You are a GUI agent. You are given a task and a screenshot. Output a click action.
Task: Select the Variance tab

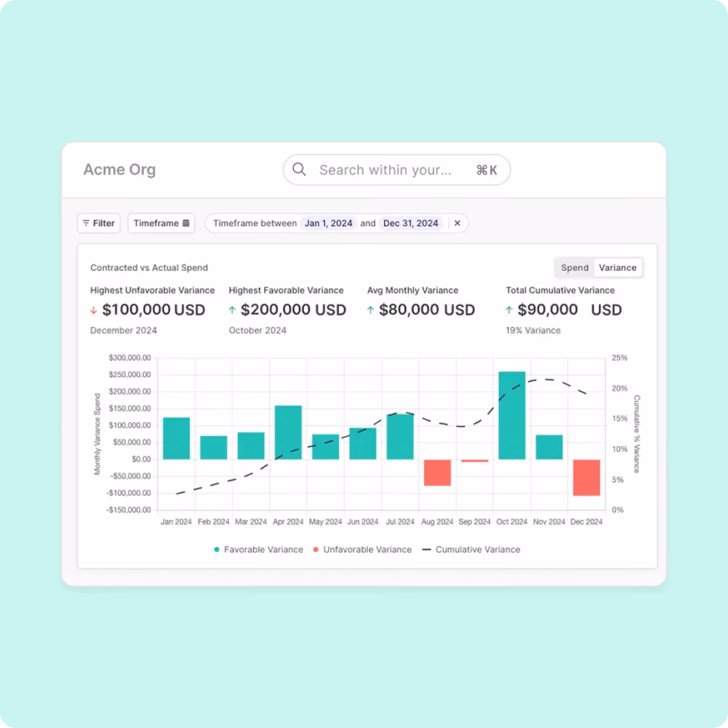pyautogui.click(x=617, y=268)
